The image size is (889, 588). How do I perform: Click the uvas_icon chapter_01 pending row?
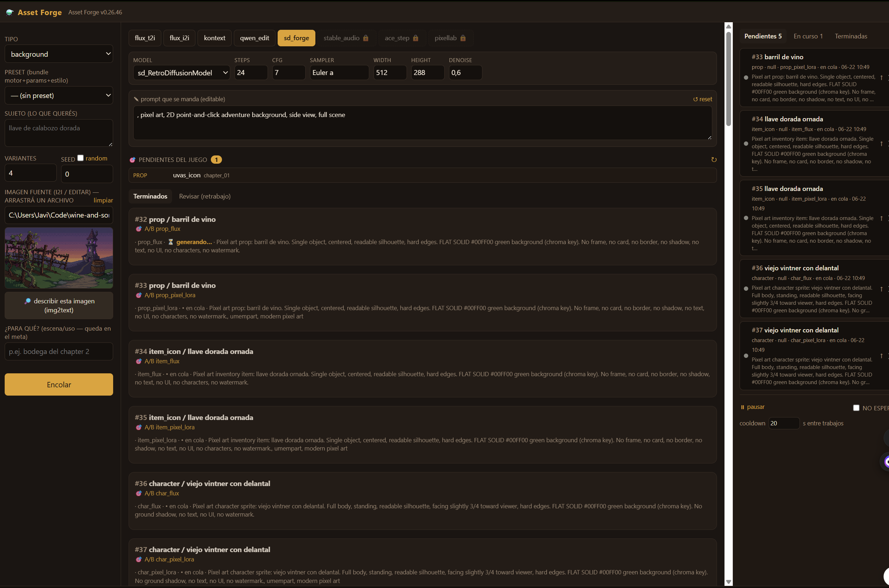pyautogui.click(x=422, y=175)
